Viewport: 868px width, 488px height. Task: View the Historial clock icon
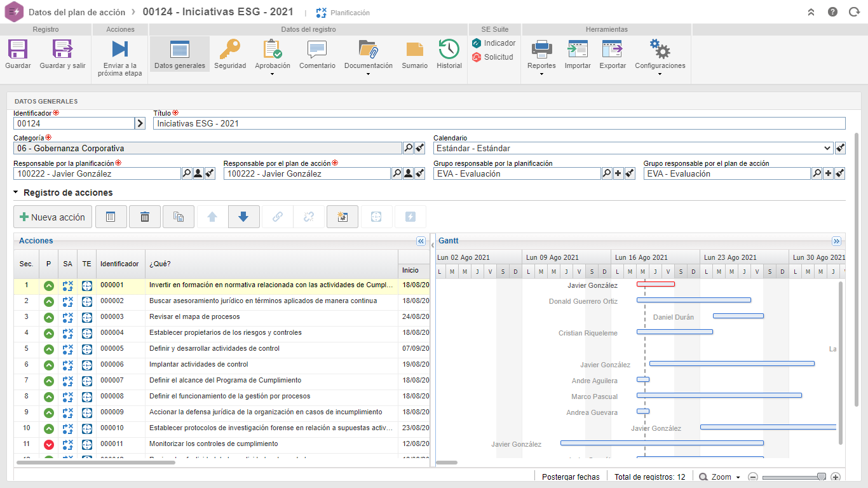(449, 49)
